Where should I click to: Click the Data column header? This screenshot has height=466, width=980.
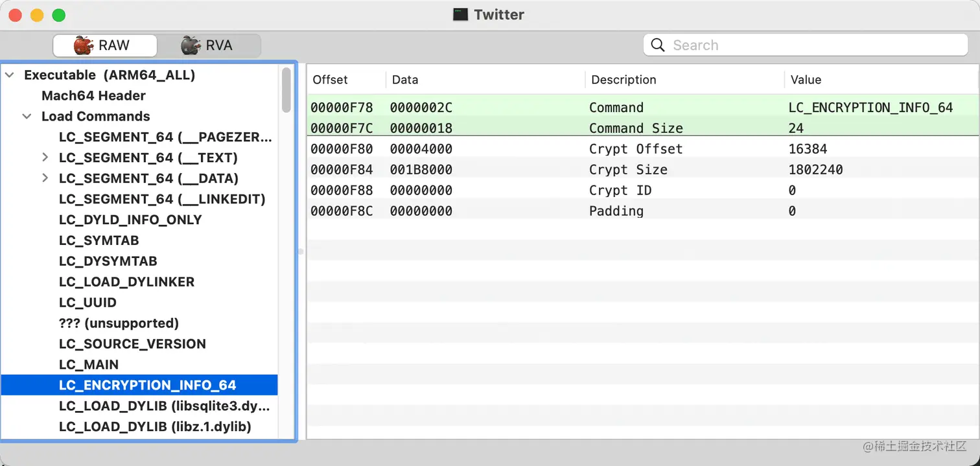[485, 80]
